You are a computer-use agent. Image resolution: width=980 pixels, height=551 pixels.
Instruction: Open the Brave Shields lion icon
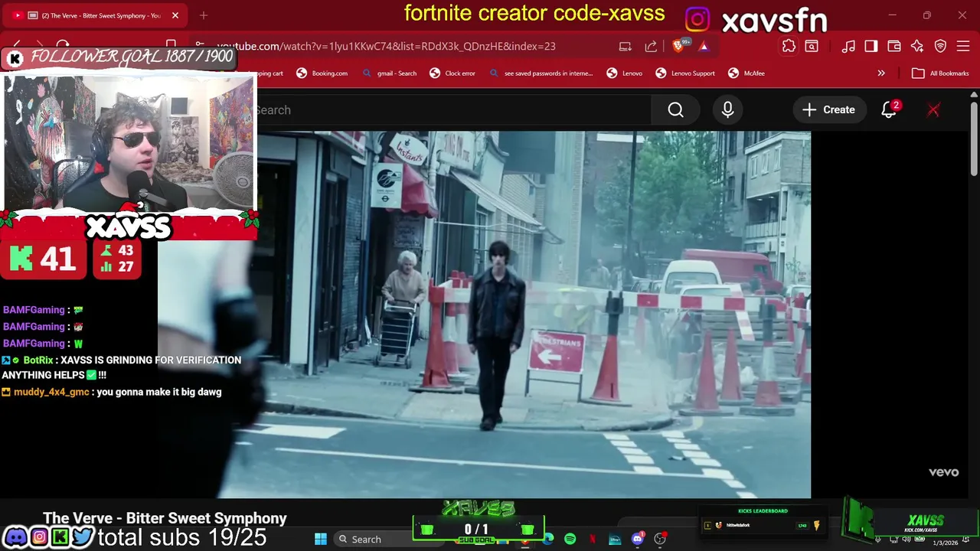click(x=678, y=46)
